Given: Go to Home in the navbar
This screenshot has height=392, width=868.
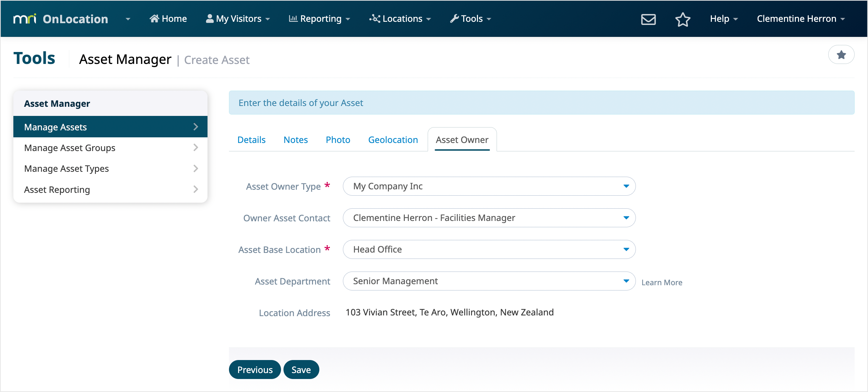Looking at the screenshot, I should [x=168, y=19].
